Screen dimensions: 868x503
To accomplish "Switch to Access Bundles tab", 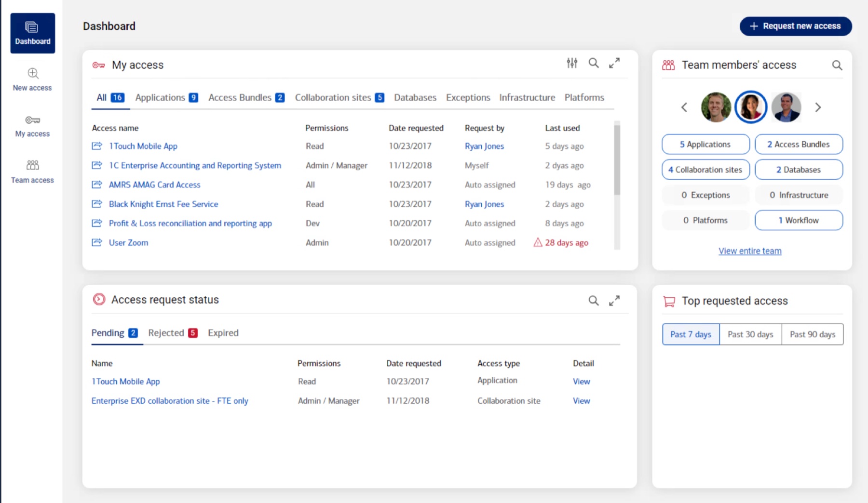I will tap(246, 97).
